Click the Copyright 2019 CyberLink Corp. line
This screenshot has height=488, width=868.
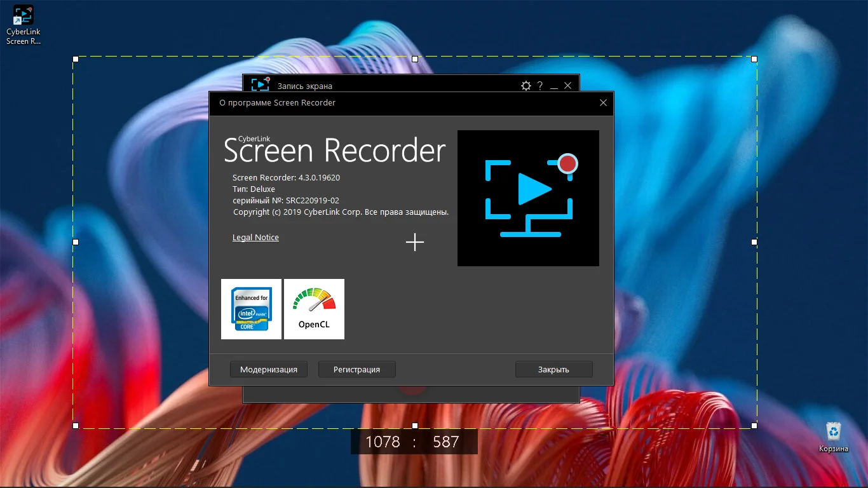click(x=341, y=212)
